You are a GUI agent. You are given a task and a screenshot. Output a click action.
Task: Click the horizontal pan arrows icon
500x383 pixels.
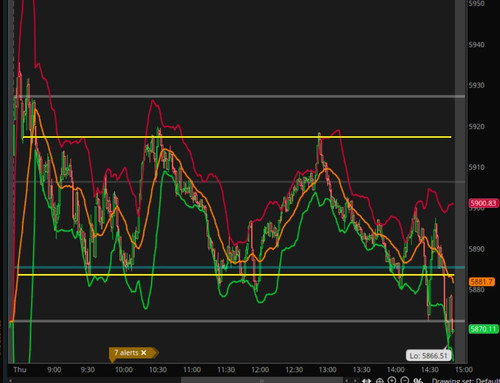366,381
